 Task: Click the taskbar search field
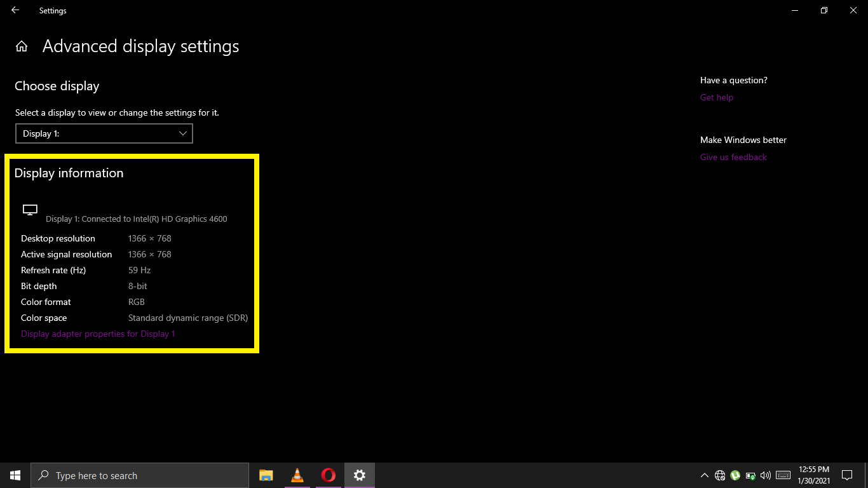point(140,475)
